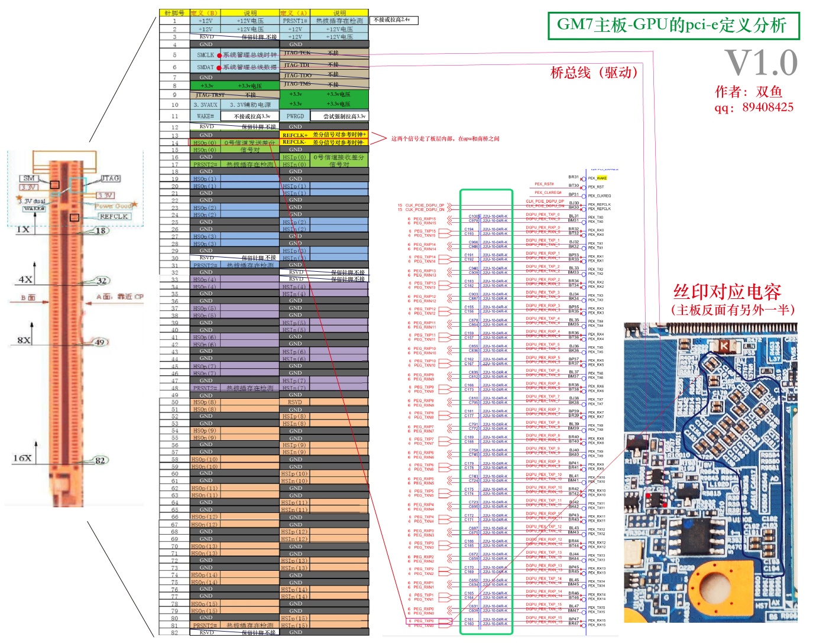Click the note box '不接或拉高2.4v'

[x=394, y=20]
